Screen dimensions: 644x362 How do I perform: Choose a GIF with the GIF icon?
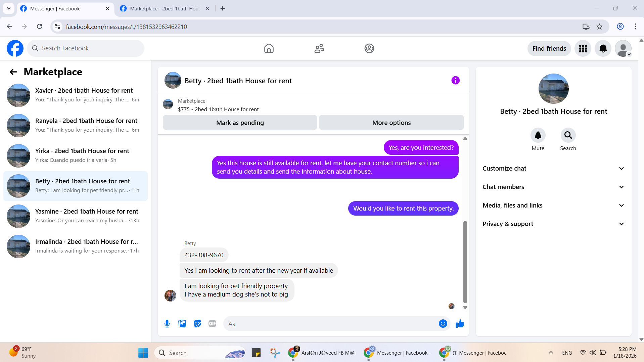coord(213,324)
